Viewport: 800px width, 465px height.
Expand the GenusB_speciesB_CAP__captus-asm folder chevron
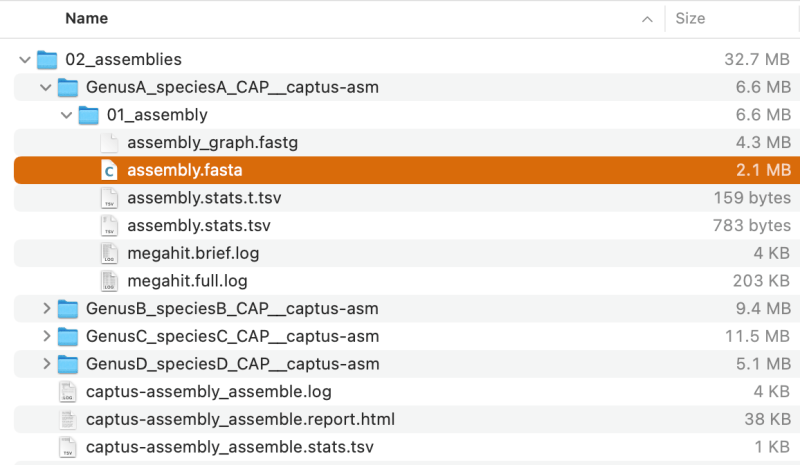pos(46,308)
